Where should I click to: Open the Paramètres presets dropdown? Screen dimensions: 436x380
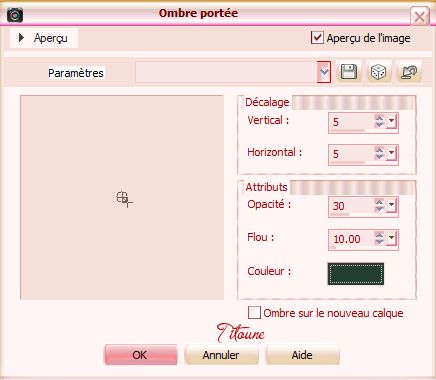(324, 72)
